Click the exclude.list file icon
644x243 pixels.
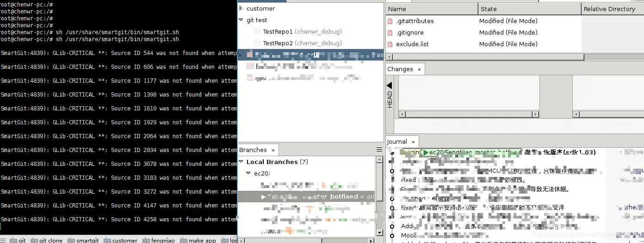coord(390,44)
